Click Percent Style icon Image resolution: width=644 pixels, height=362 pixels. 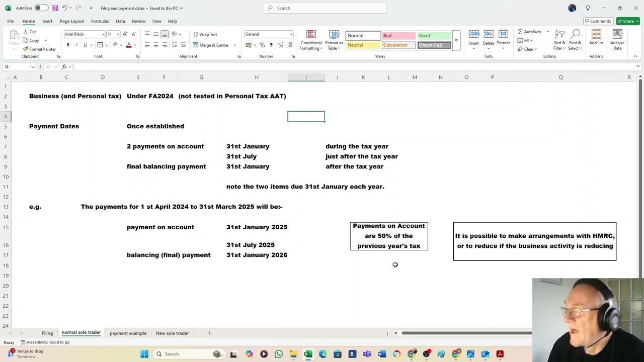pos(262,45)
